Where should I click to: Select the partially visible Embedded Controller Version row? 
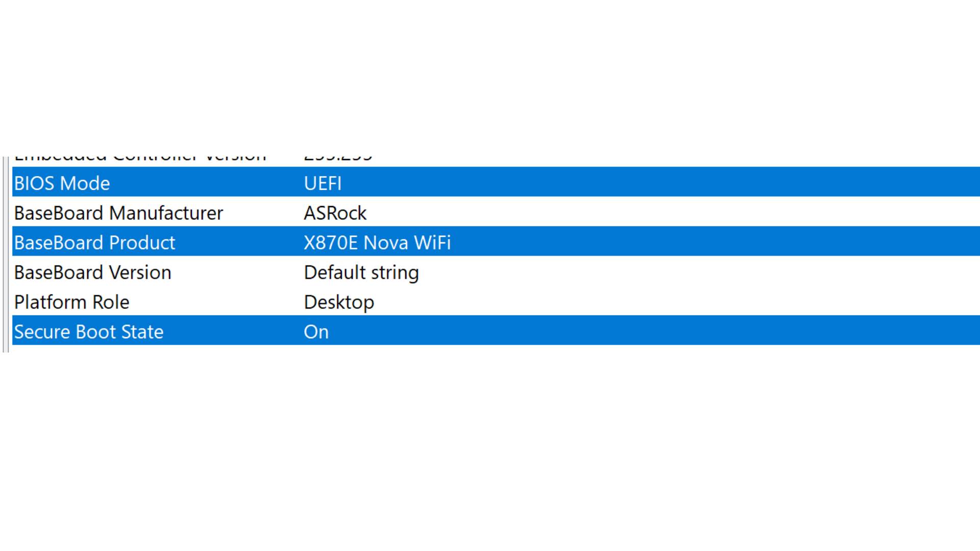click(140, 159)
